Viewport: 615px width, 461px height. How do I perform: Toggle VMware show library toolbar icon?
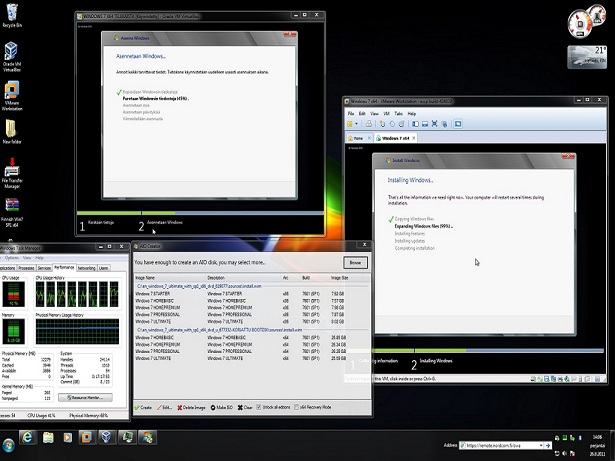[415, 124]
